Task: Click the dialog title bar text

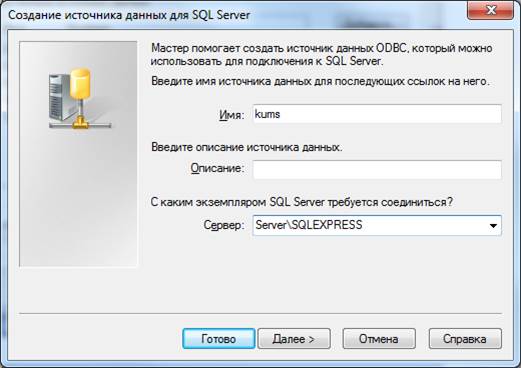Action: (x=129, y=15)
